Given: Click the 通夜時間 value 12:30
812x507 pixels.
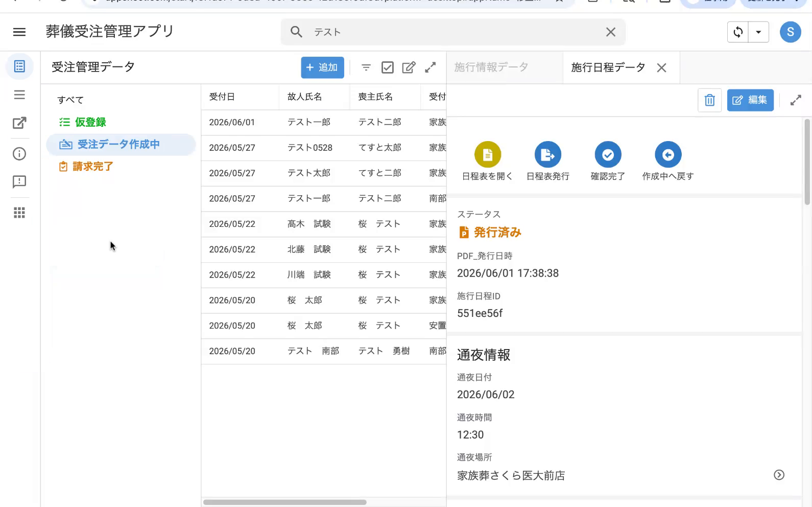Looking at the screenshot, I should tap(470, 435).
